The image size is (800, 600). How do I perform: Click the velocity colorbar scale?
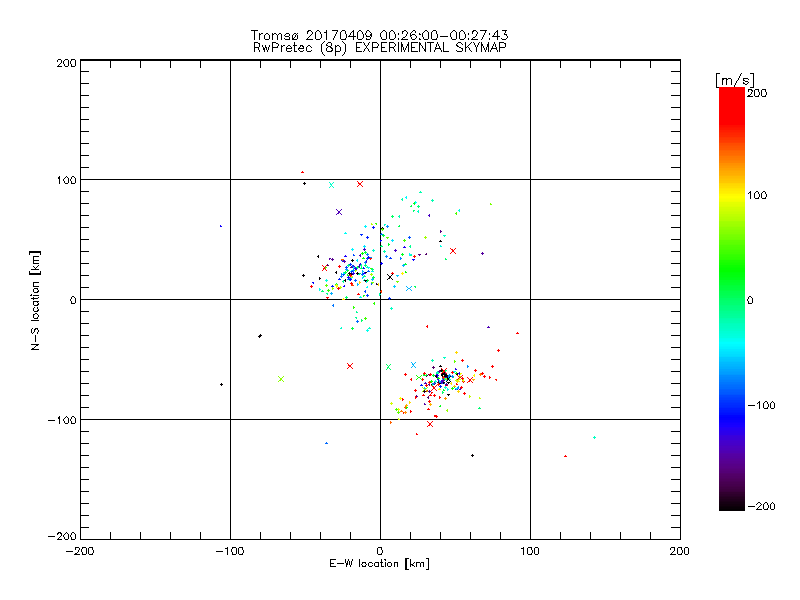pos(732,298)
